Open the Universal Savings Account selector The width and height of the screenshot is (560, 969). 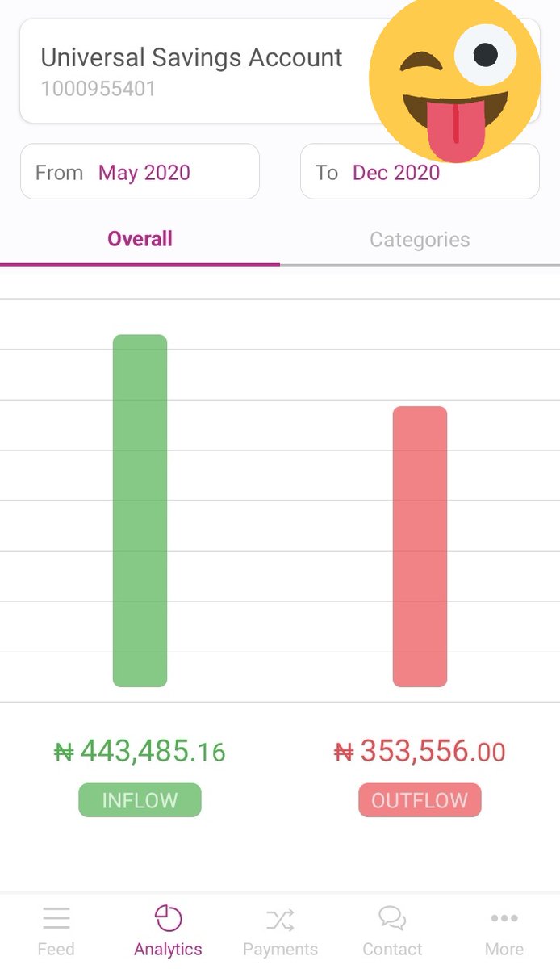click(x=279, y=71)
